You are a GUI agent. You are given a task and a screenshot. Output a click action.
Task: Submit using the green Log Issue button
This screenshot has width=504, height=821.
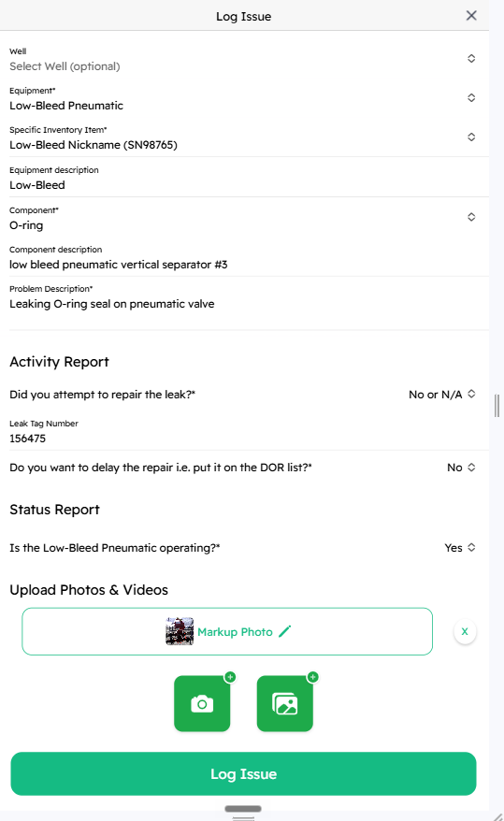(243, 774)
